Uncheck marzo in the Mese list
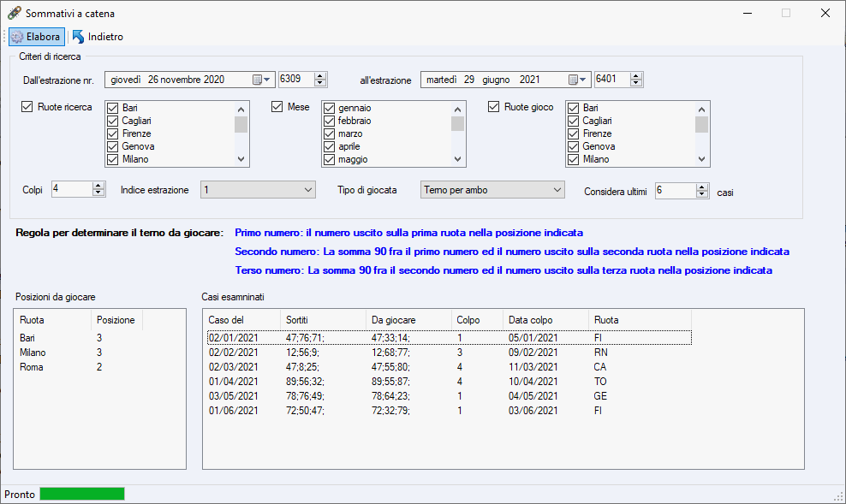This screenshot has height=504, width=846. click(329, 133)
